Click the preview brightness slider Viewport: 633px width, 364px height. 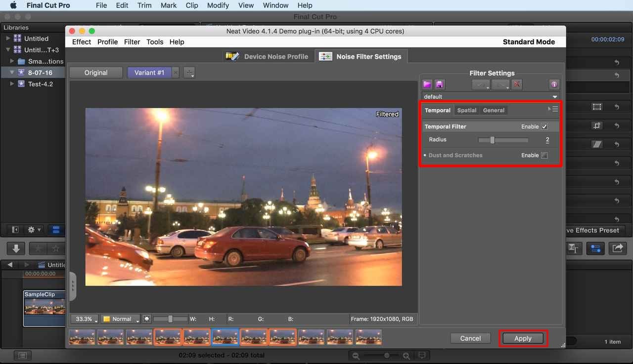click(171, 319)
